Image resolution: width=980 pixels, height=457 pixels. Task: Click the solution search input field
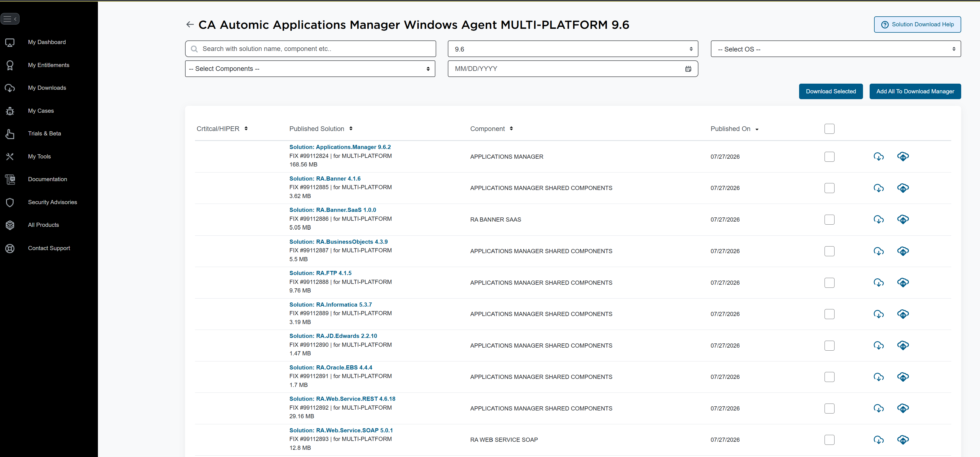pos(310,49)
